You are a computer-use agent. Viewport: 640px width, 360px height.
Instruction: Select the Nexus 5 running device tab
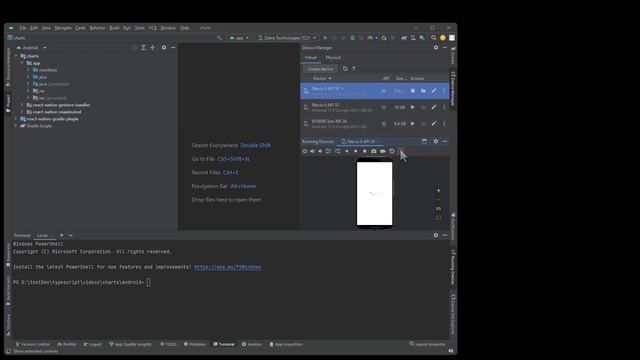pyautogui.click(x=361, y=142)
